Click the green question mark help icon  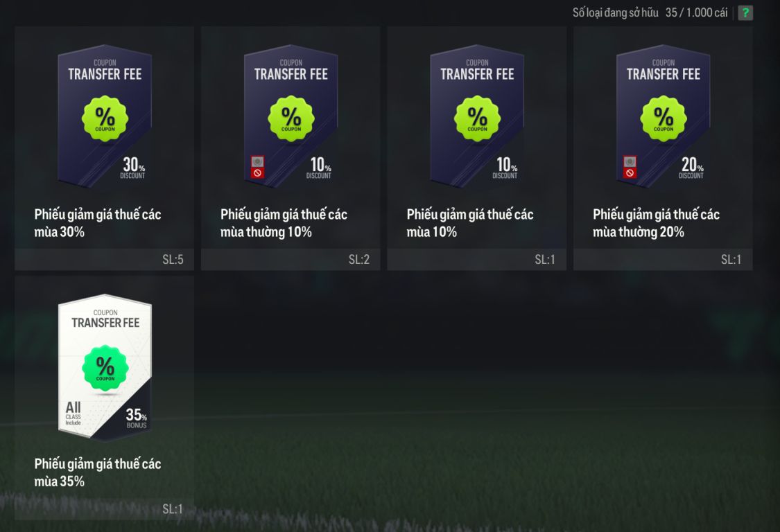(x=745, y=12)
